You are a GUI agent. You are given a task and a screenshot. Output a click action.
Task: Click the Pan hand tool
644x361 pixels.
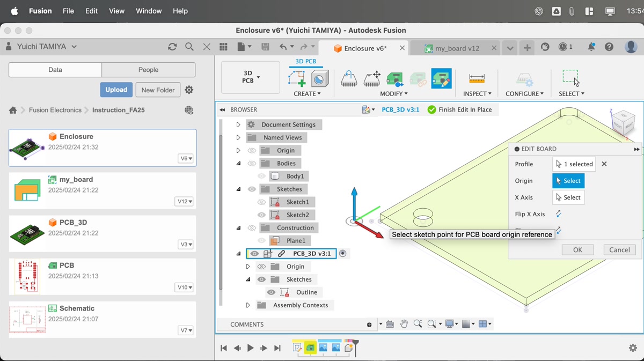point(404,324)
